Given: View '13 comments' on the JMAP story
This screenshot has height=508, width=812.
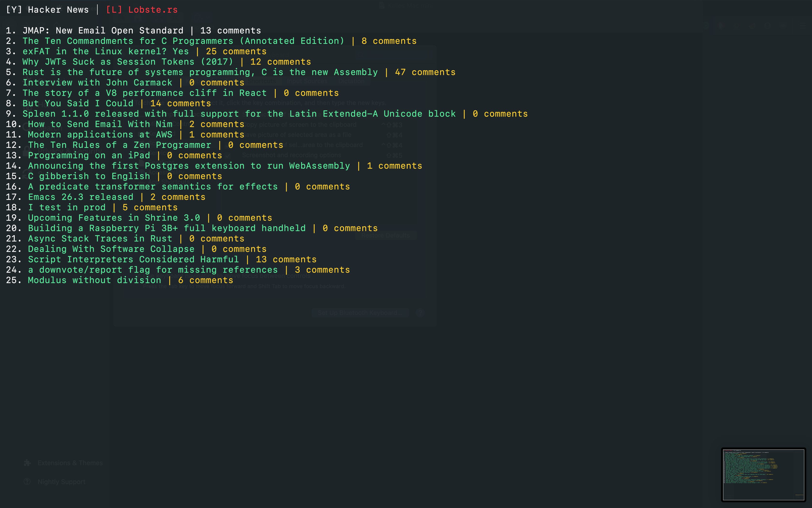Looking at the screenshot, I should pyautogui.click(x=231, y=30).
